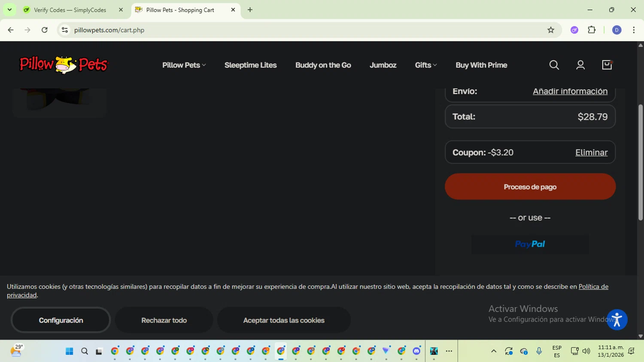Open the volume speaker tray icon
The height and width of the screenshot is (362, 644).
click(586, 351)
